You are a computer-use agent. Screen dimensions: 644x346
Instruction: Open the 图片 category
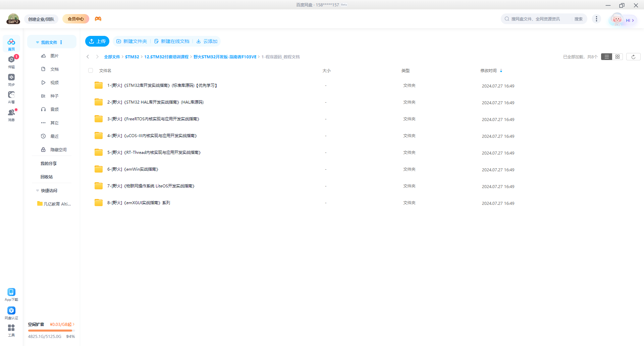pos(52,56)
